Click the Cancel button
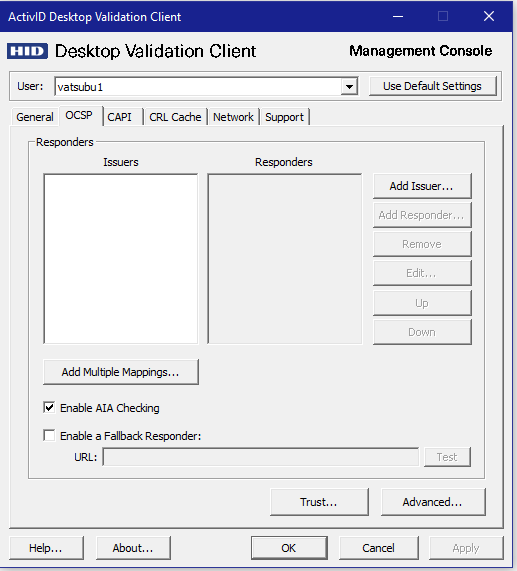517x571 pixels. point(379,548)
